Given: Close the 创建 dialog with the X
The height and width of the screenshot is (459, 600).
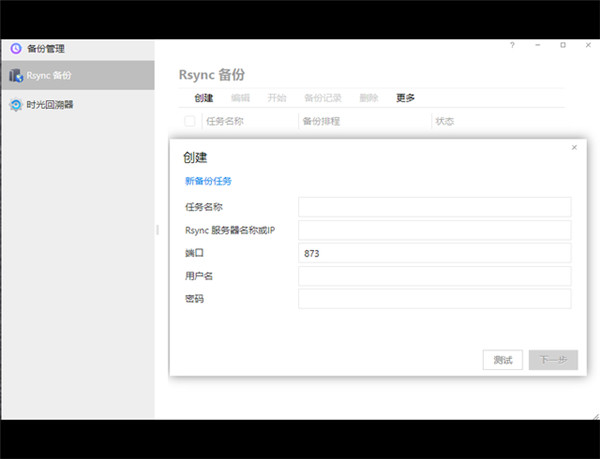Looking at the screenshot, I should pos(574,147).
